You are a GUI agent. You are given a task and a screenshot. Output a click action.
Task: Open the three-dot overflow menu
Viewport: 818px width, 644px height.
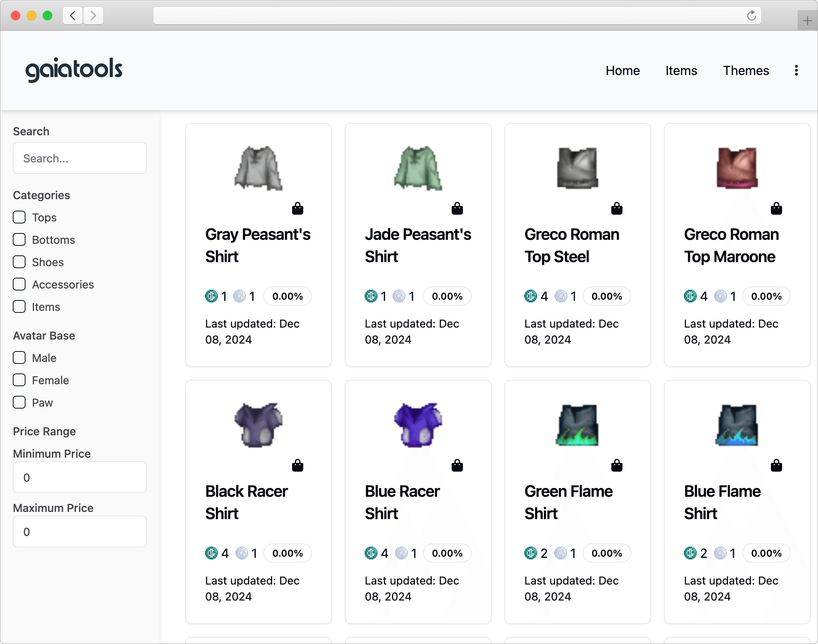click(x=796, y=70)
